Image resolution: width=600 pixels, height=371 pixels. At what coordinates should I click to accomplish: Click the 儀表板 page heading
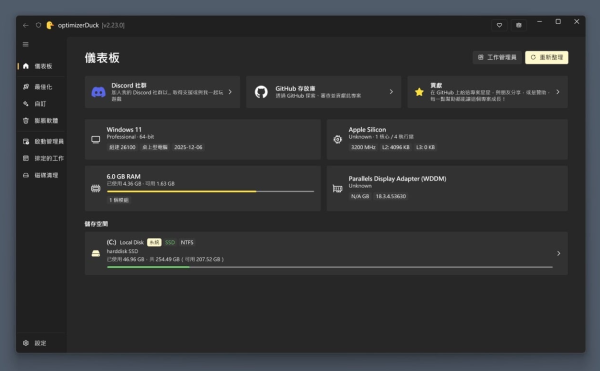click(102, 58)
